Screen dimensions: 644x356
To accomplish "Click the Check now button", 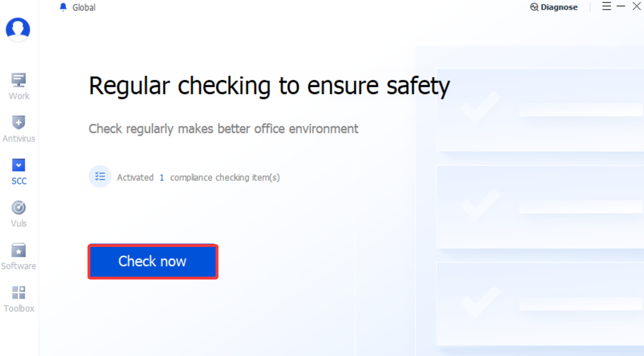I will click(153, 262).
